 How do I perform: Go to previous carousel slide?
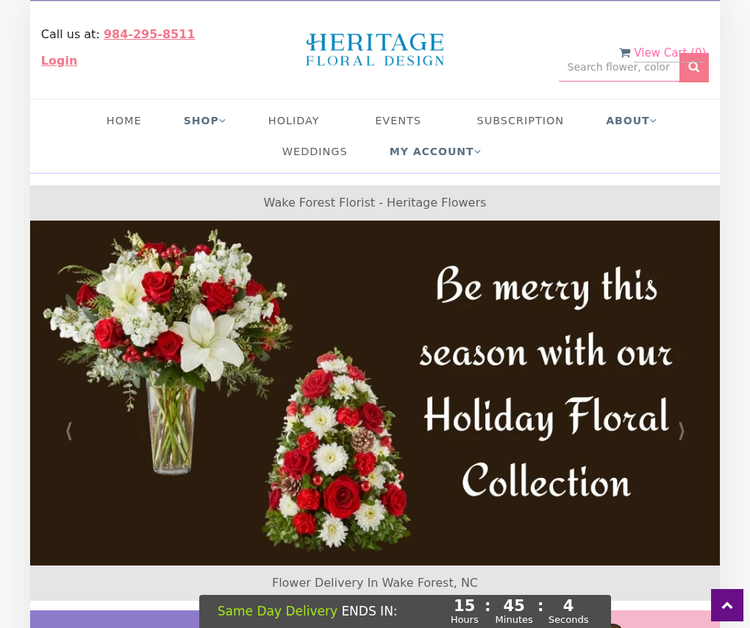(69, 431)
